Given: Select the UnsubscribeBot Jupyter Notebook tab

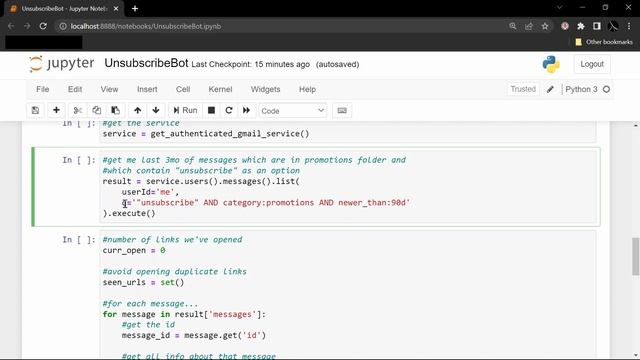Looking at the screenshot, I should (x=63, y=9).
